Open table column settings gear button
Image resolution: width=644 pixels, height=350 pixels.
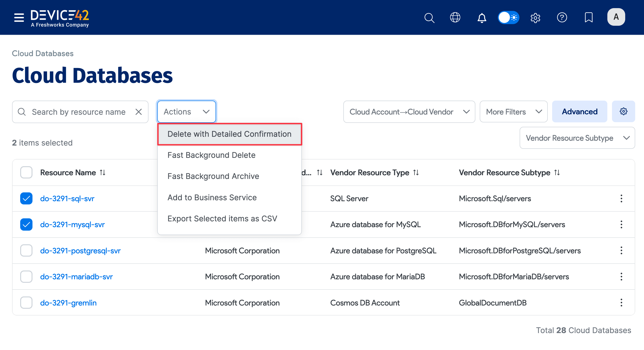pyautogui.click(x=623, y=111)
